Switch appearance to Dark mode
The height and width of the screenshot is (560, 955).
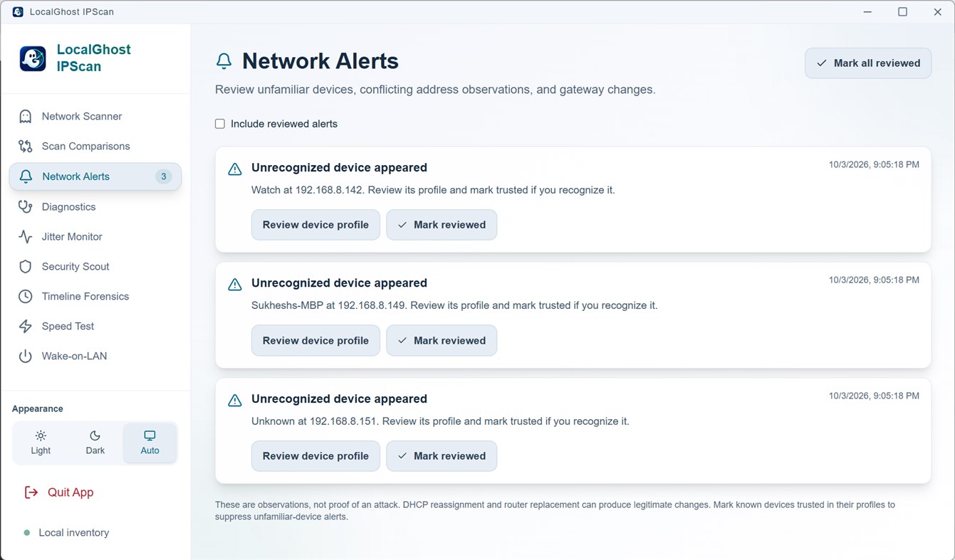pyautogui.click(x=95, y=443)
